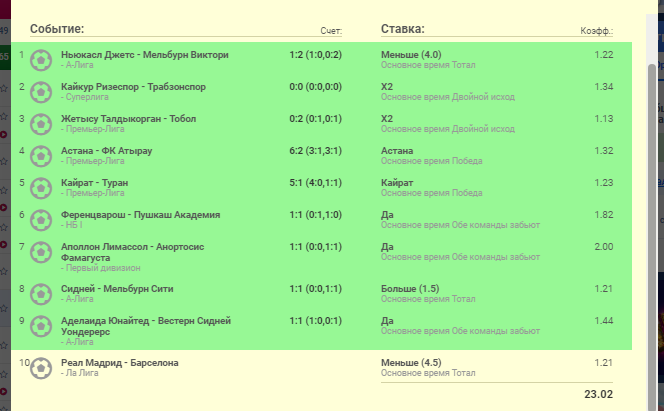This screenshot has height=411, width=664.
Task: Click score 0:0 (0:0,0:0)
Action: [315, 87]
